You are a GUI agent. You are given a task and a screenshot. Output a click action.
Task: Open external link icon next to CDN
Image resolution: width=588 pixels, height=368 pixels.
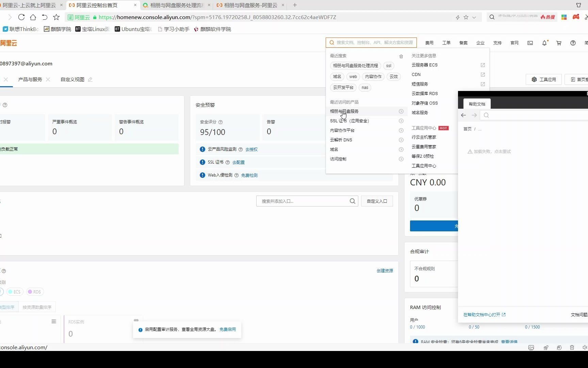coord(483,75)
